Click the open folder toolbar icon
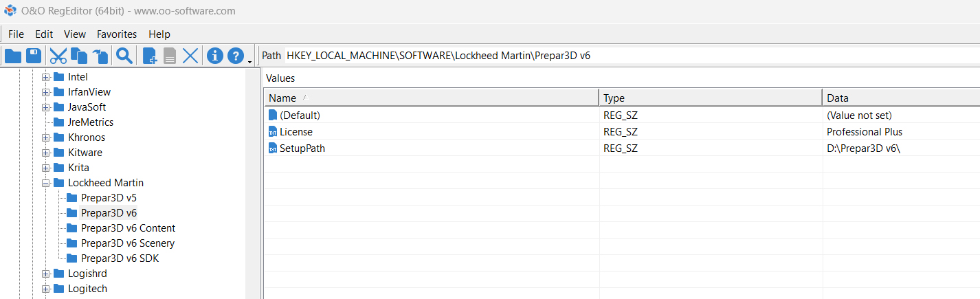This screenshot has height=299, width=980. click(x=13, y=56)
